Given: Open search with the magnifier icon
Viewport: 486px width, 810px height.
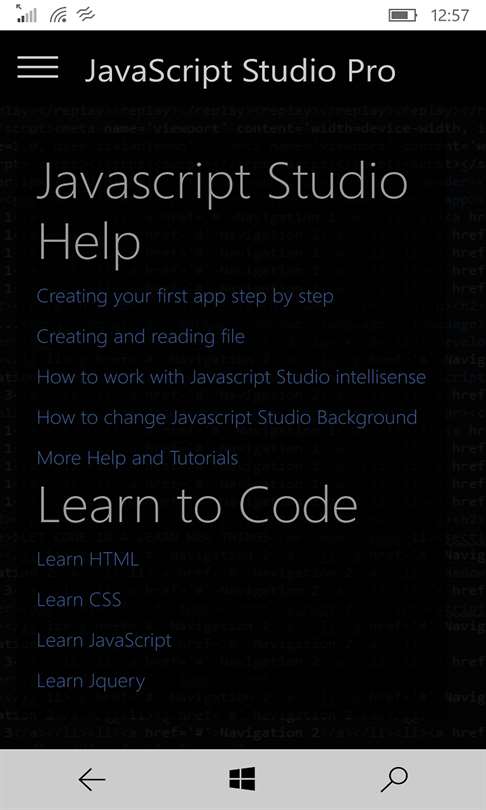Looking at the screenshot, I should tap(394, 780).
